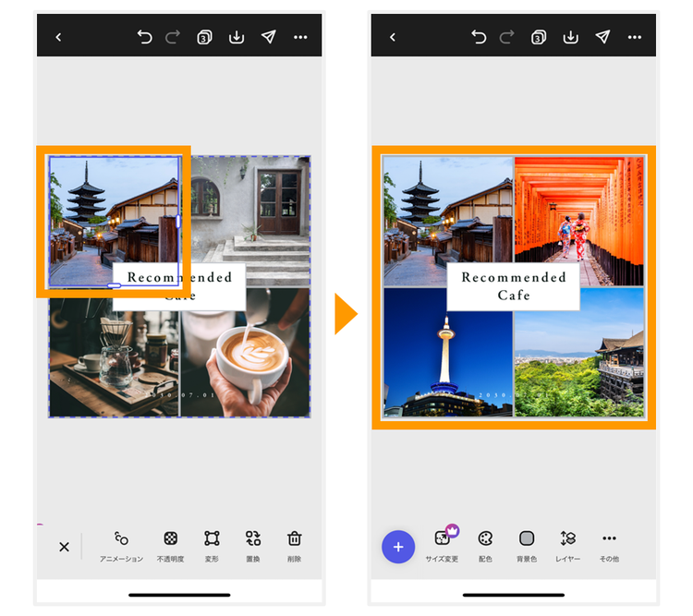Open the 配色 (color scheme) palette tool
This screenshot has width=693, height=616.
coord(485,547)
